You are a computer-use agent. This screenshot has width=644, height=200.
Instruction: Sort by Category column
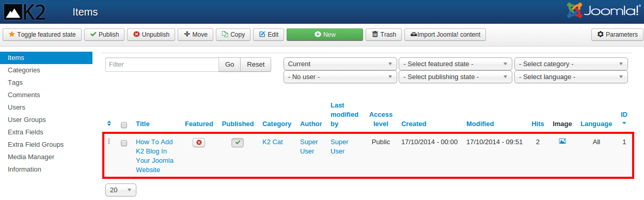tap(277, 124)
